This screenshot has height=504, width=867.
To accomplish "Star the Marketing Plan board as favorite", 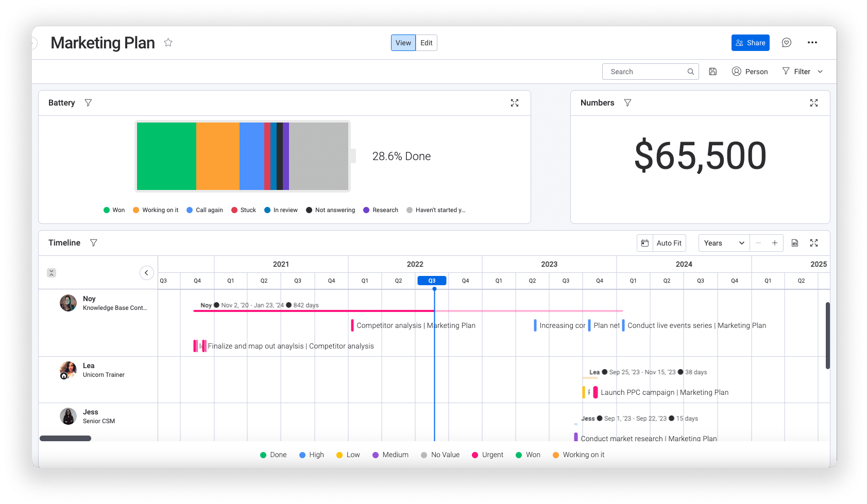I will [x=168, y=43].
